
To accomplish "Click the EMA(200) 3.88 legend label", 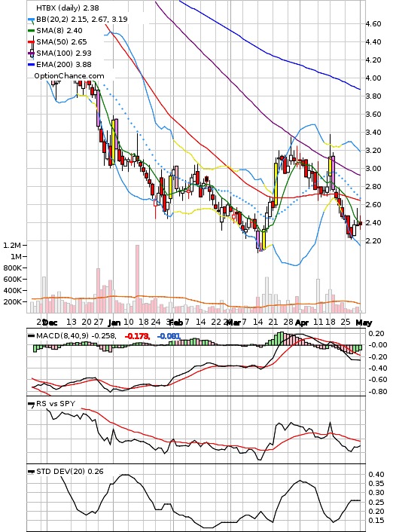I will coord(64,65).
